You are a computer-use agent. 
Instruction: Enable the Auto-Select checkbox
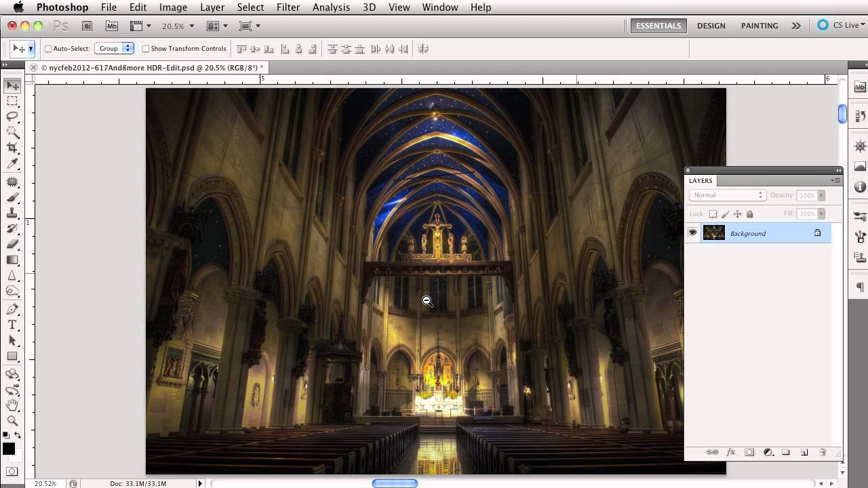pyautogui.click(x=48, y=49)
